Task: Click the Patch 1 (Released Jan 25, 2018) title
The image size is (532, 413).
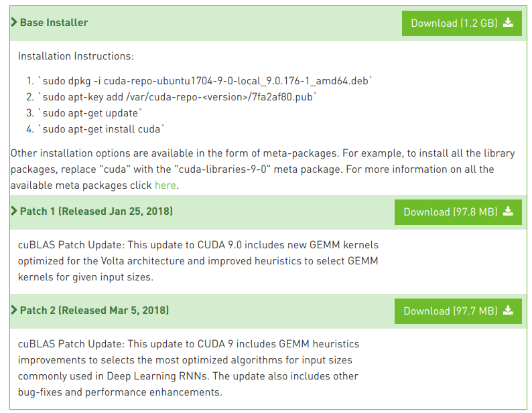Action: coord(96,212)
